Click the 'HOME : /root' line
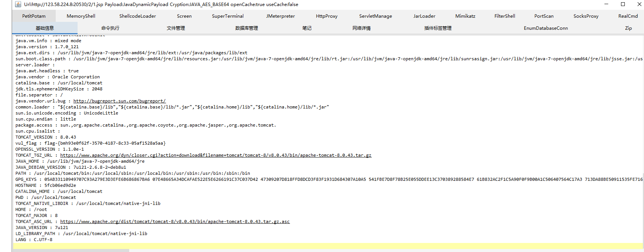 coord(31,209)
